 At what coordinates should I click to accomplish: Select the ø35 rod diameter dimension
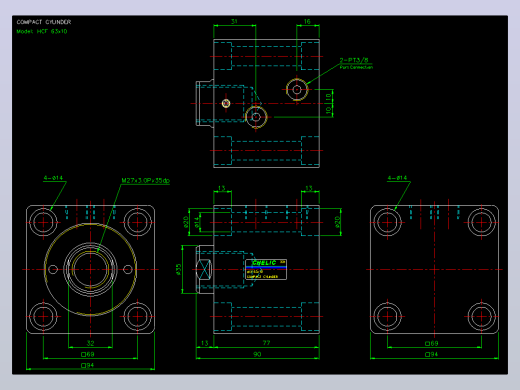click(178, 269)
